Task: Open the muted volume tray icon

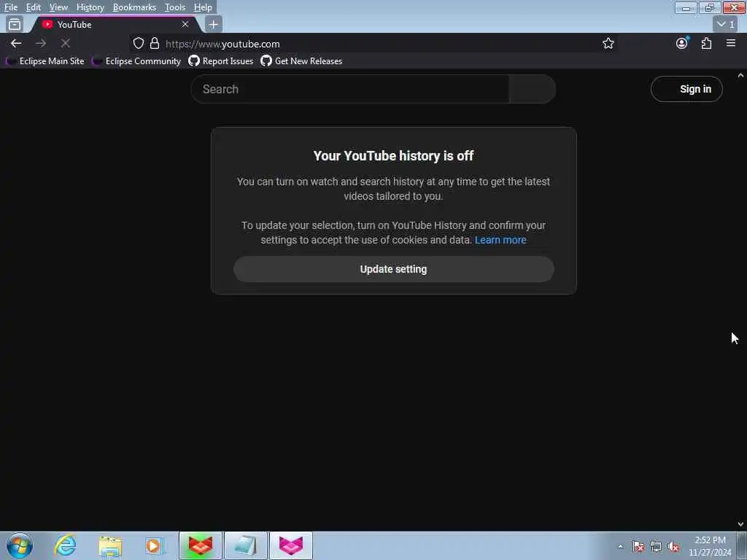Action: [x=673, y=546]
